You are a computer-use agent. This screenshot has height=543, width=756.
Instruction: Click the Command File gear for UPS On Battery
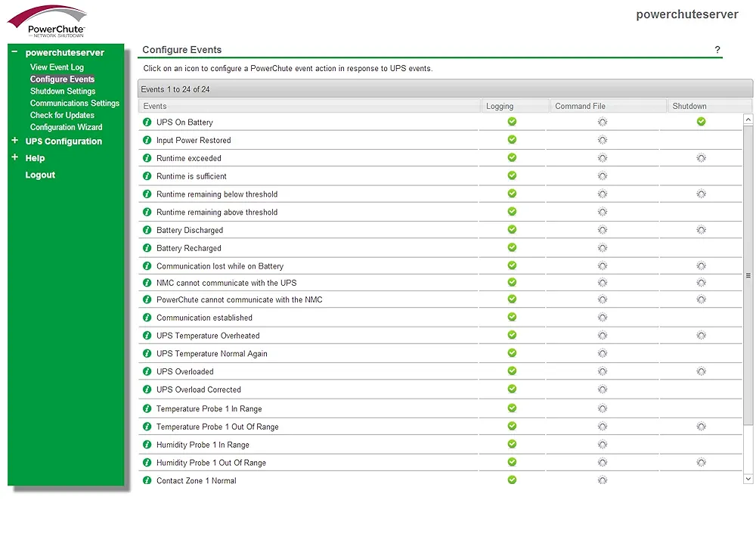603,122
